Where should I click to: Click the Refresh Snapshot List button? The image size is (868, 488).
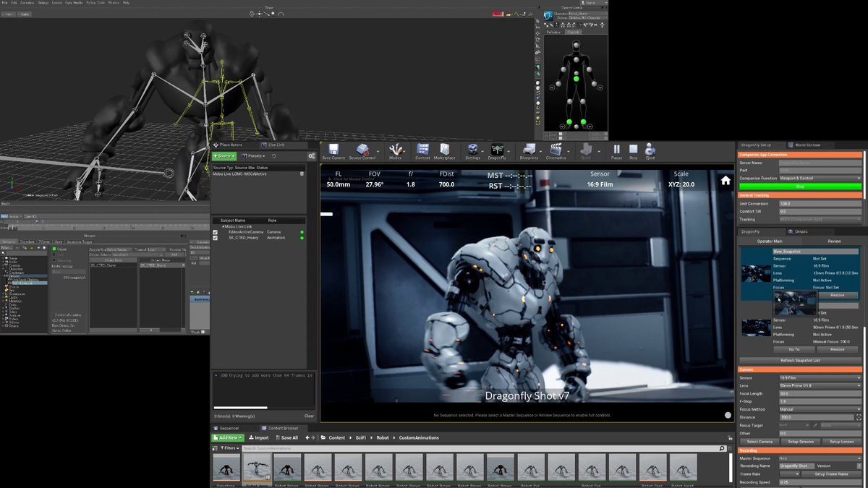coord(800,360)
